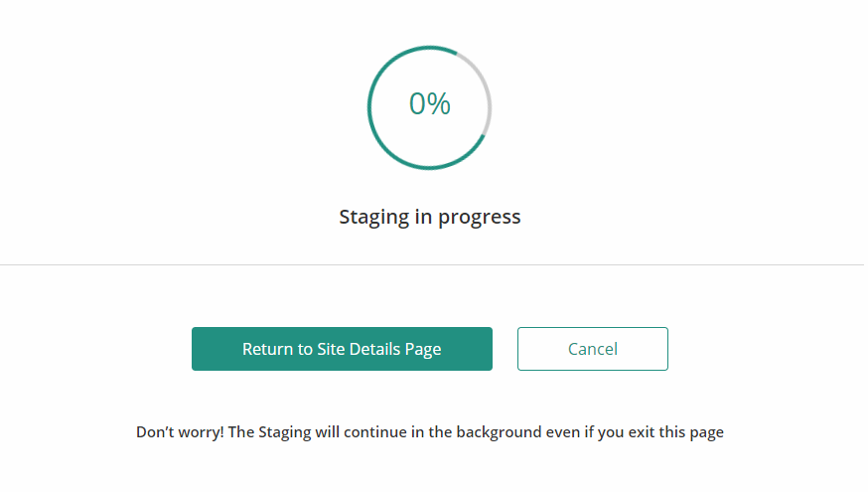
Task: Click the Staging in progress heading
Action: tap(430, 217)
